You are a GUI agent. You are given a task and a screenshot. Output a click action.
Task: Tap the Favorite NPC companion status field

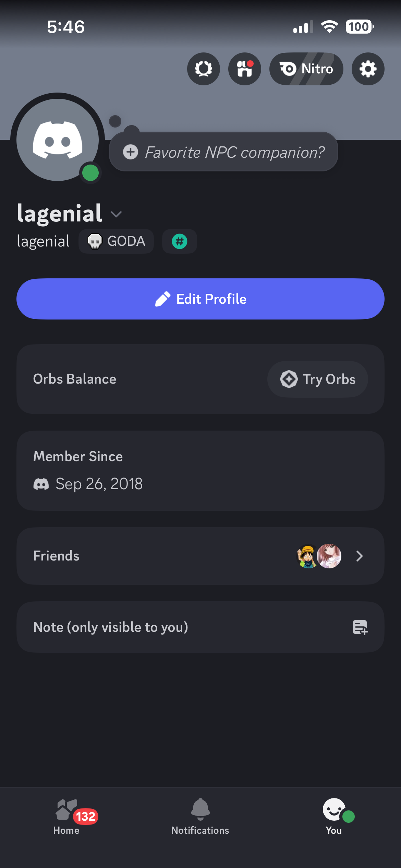(x=234, y=152)
